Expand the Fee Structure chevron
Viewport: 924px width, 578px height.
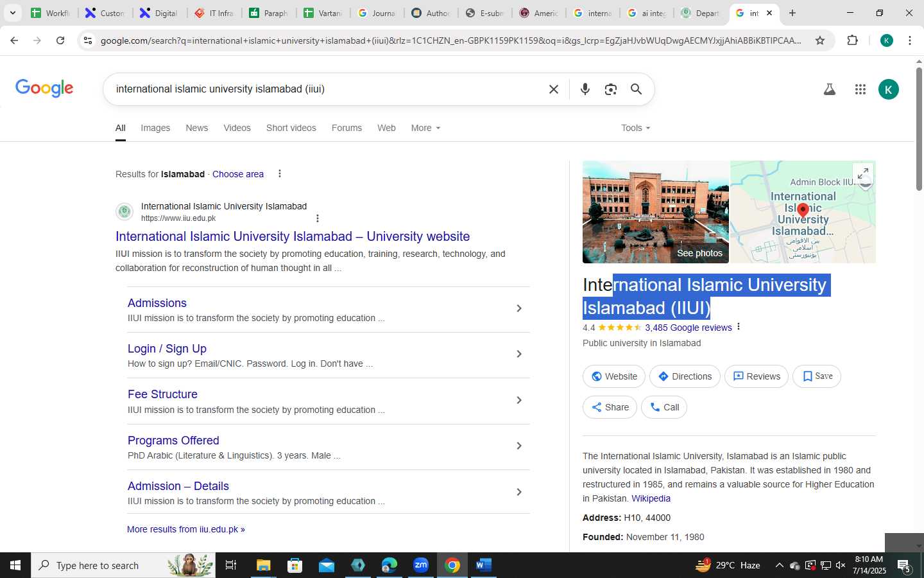click(519, 401)
